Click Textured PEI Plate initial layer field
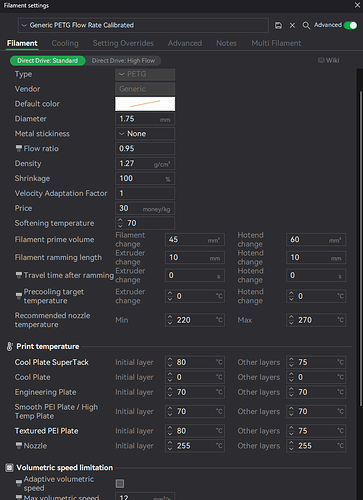The width and height of the screenshot is (363, 500). (195, 431)
